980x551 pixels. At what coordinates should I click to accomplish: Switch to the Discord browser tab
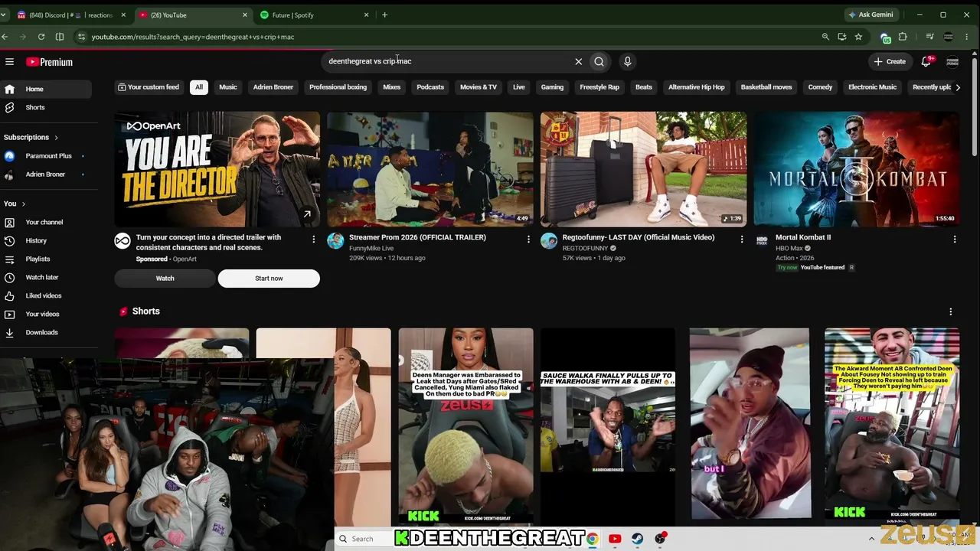pyautogui.click(x=71, y=15)
